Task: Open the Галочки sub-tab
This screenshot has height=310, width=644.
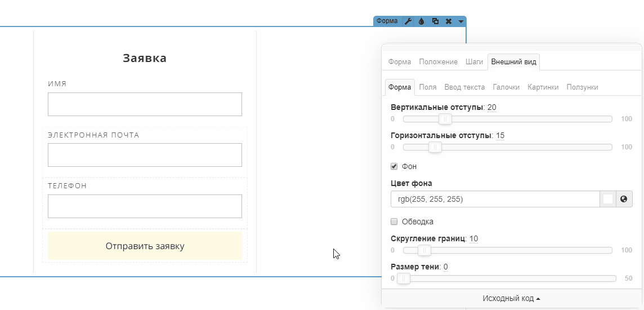Action: click(x=506, y=87)
